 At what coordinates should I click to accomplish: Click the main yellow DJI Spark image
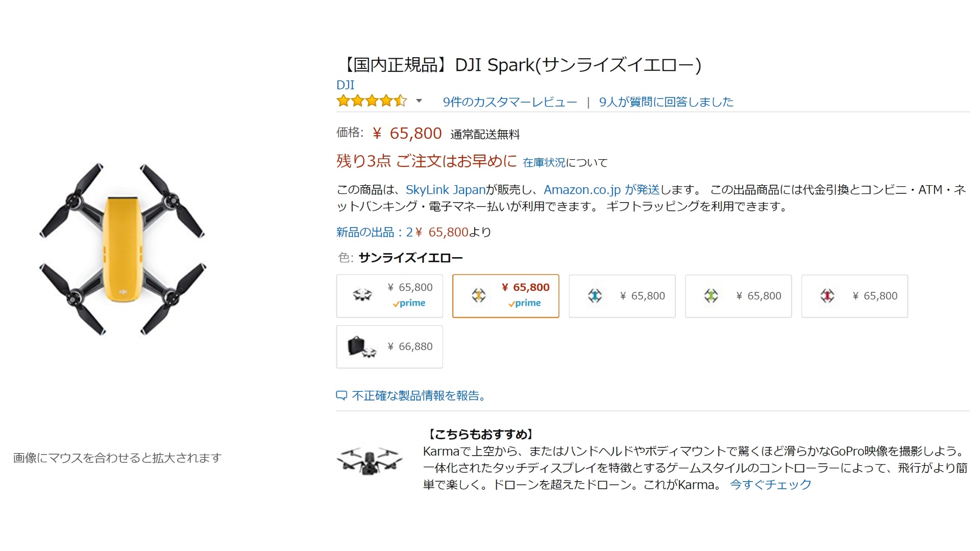pyautogui.click(x=122, y=249)
